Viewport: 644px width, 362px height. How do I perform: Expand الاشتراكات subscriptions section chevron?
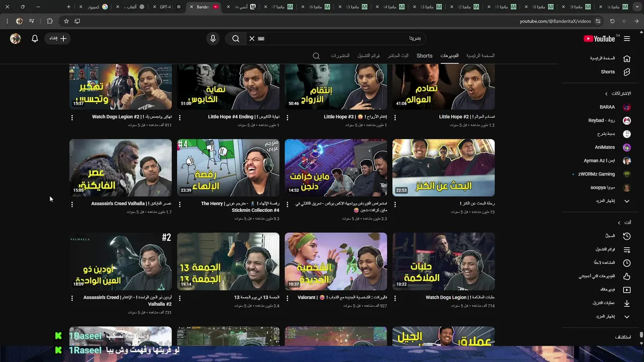pos(606,94)
